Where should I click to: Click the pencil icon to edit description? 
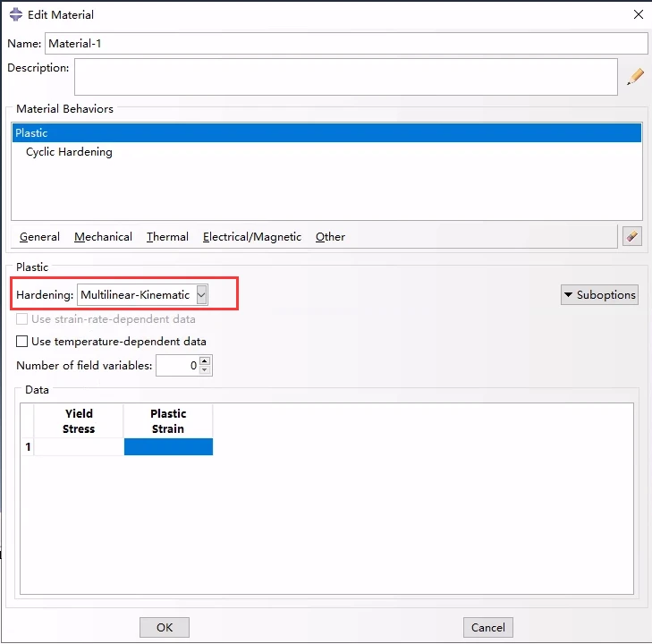pos(635,77)
